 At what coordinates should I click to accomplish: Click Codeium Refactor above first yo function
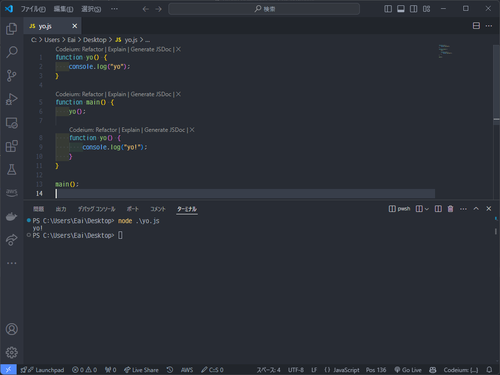[79, 49]
